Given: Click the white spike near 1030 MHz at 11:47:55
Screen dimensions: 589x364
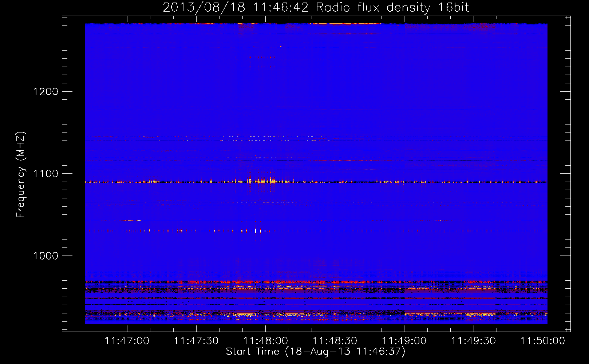Looking at the screenshot, I should [256, 230].
